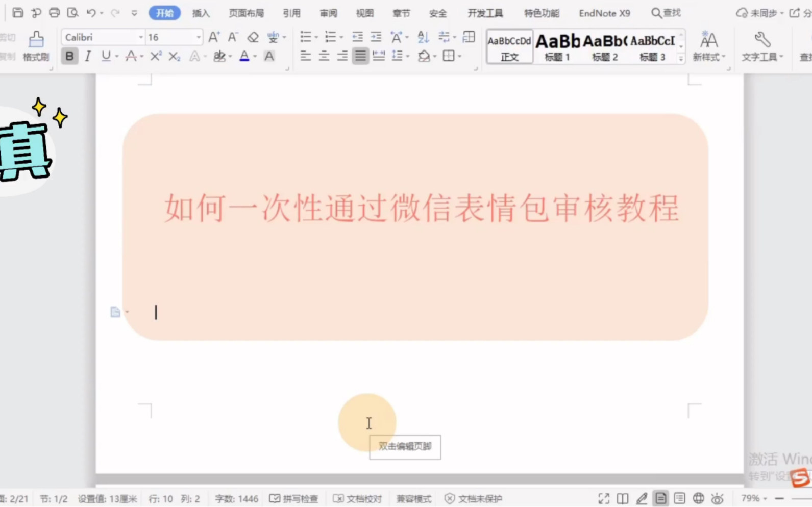Click the zoom out minus button

[x=779, y=498]
